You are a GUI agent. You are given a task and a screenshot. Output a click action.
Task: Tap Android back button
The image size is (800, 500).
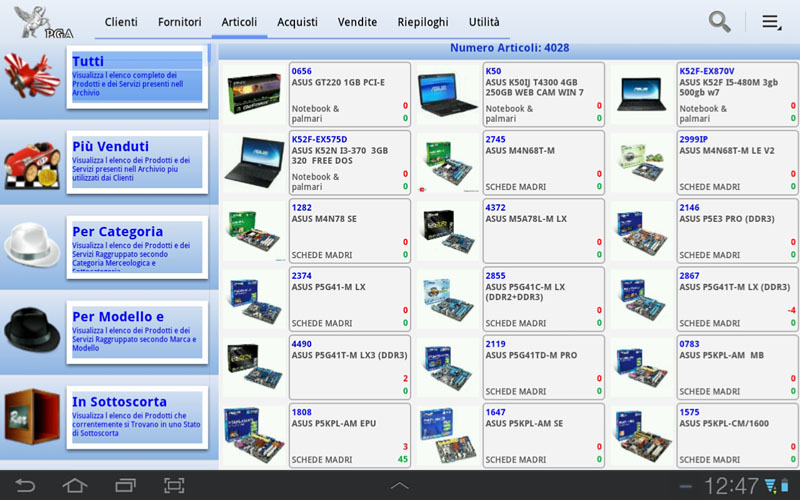[x=25, y=485]
